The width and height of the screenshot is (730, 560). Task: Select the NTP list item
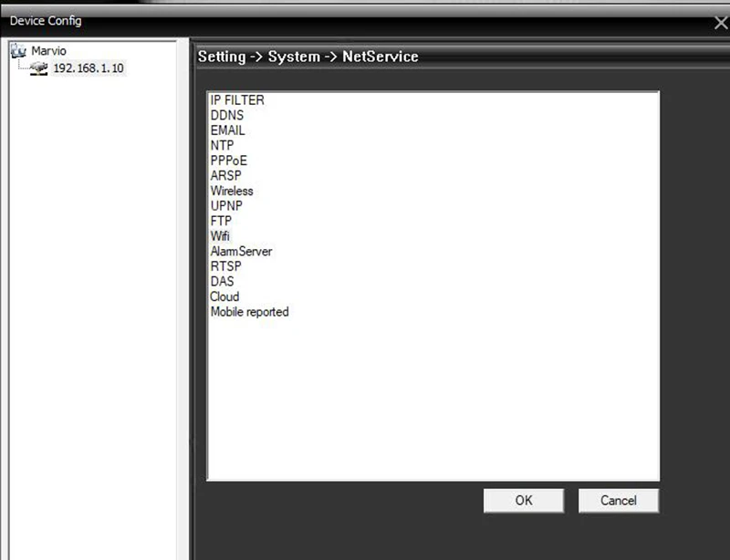pos(222,145)
